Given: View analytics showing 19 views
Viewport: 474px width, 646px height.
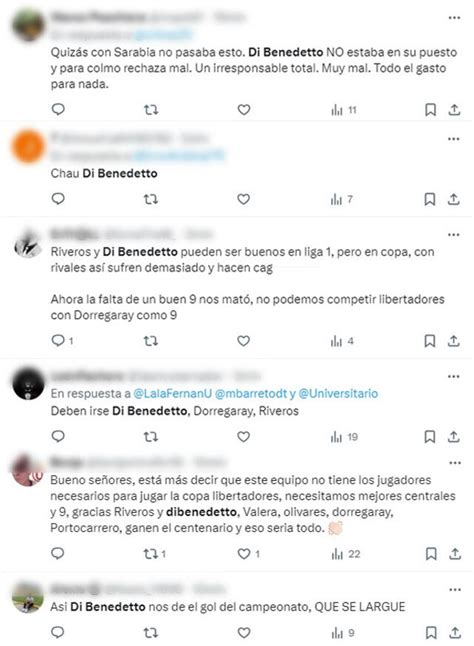Looking at the screenshot, I should pyautogui.click(x=344, y=437).
